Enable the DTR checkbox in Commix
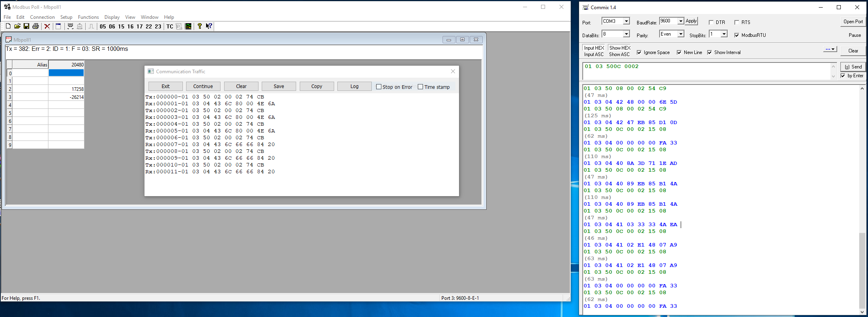868x317 pixels. 711,22
